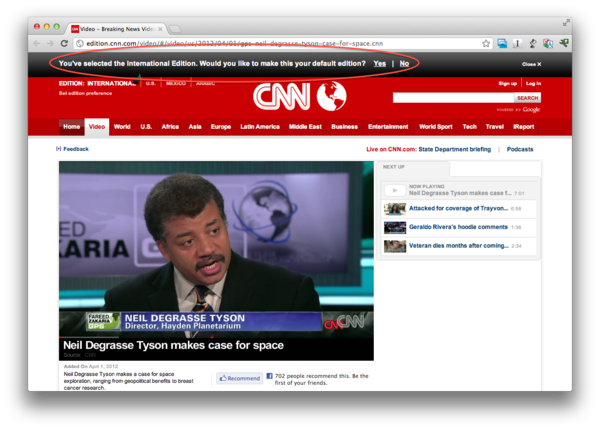Screen dimensions: 600x430
Task: Open the Tech section
Action: 470,127
